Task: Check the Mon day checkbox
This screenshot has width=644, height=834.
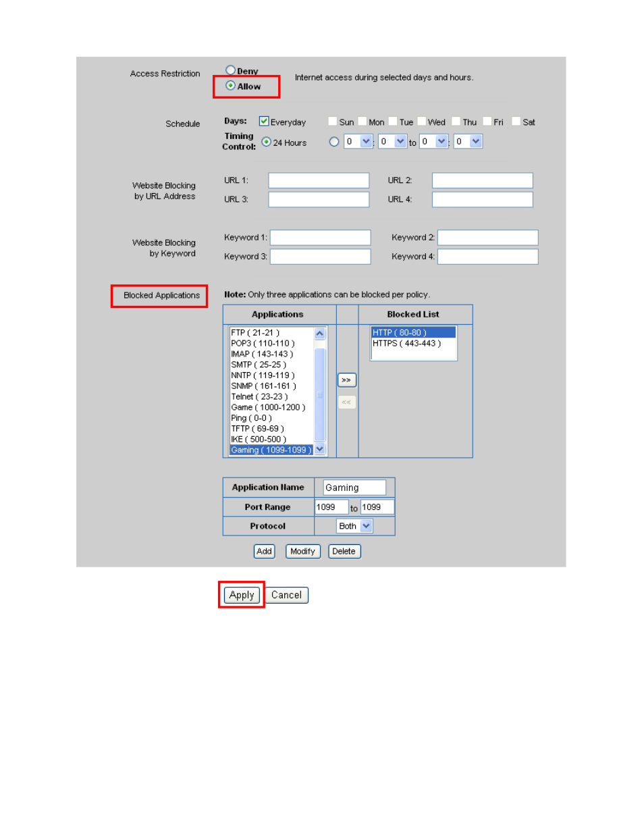Action: tap(363, 122)
